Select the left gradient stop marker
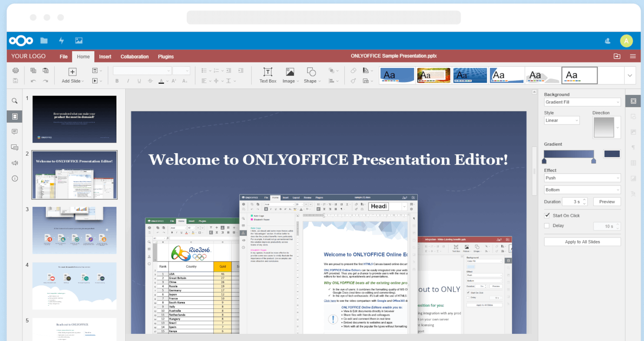 [x=544, y=161]
